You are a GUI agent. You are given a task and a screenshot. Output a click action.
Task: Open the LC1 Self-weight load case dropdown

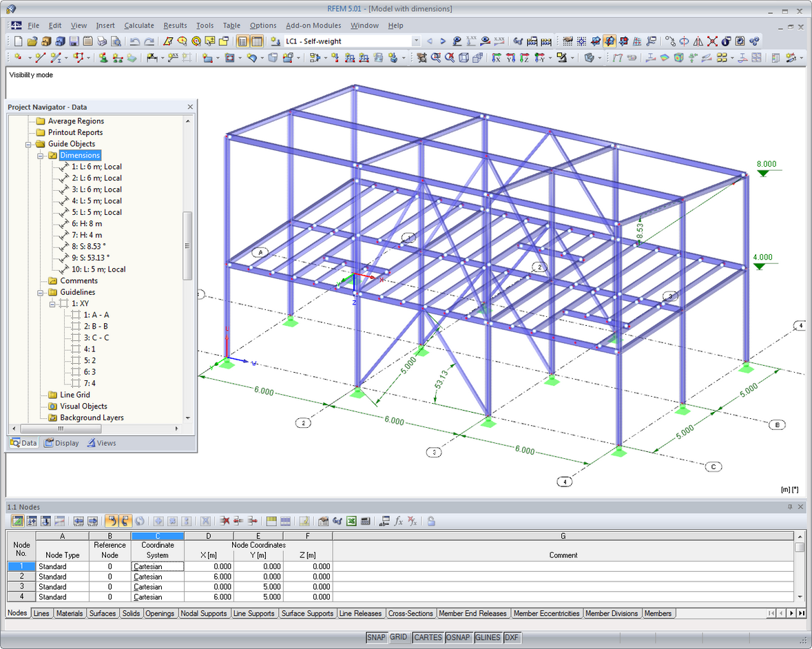coord(416,41)
